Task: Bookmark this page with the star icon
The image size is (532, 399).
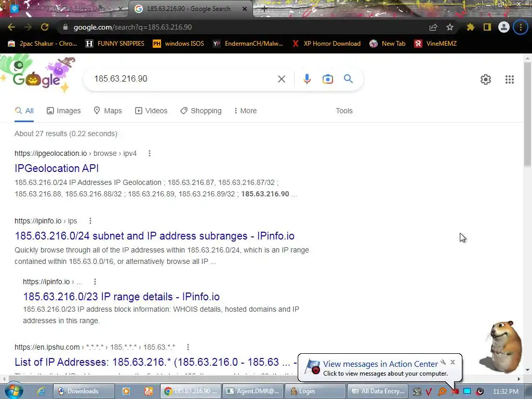Action: click(450, 27)
